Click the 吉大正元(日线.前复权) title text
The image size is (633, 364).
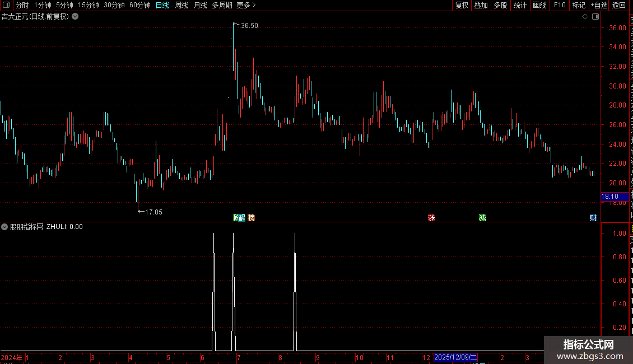[x=35, y=17]
